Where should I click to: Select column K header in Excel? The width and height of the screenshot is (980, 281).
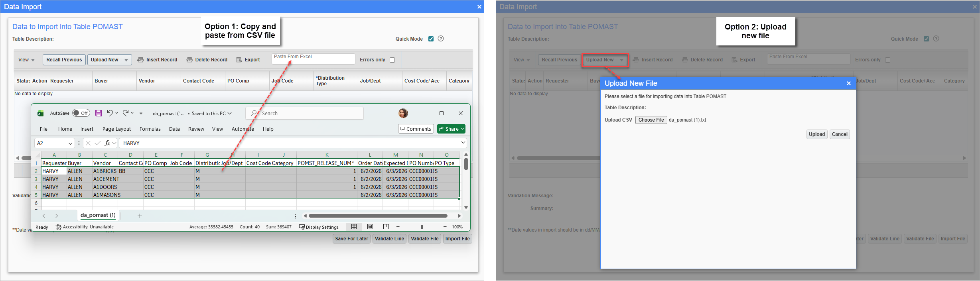[x=327, y=155]
